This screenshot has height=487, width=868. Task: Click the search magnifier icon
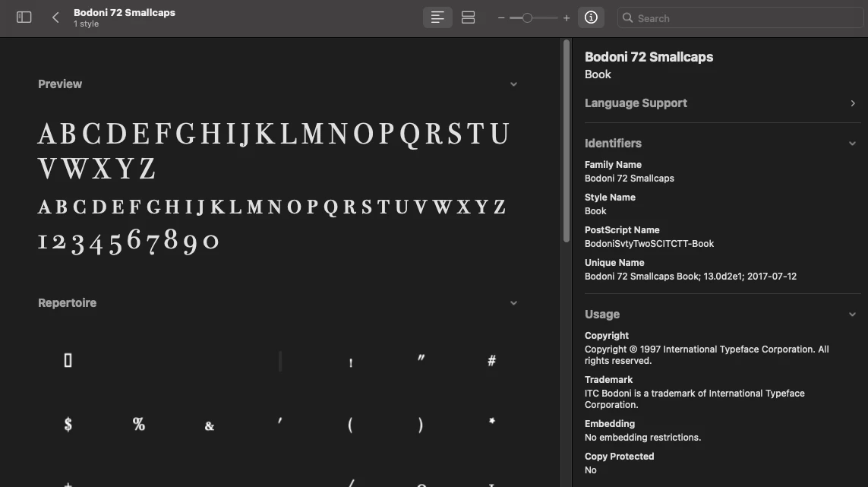pyautogui.click(x=627, y=17)
